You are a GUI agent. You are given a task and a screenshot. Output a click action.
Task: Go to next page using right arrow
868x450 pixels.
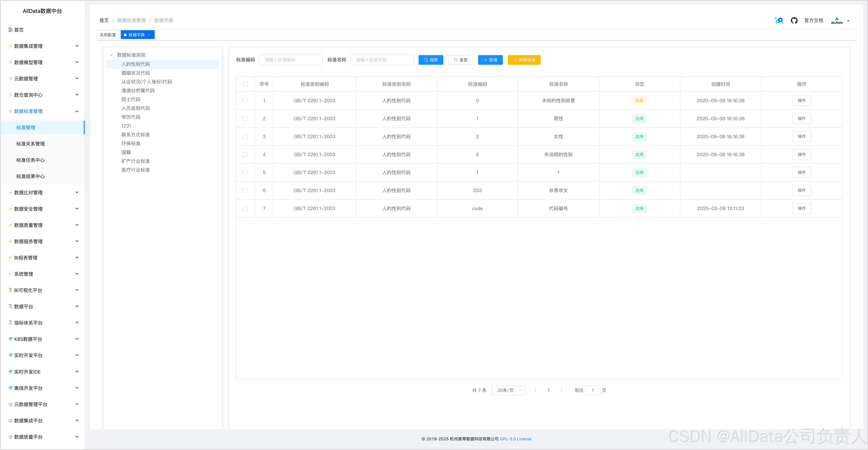(x=561, y=390)
